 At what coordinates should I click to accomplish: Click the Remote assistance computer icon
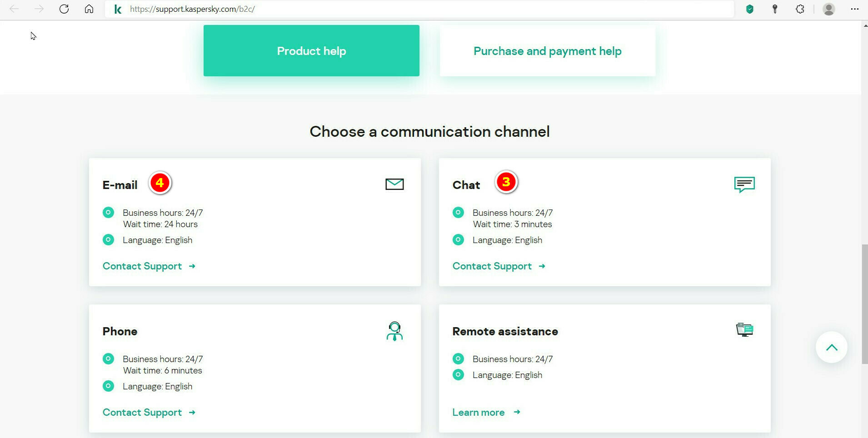tap(744, 329)
